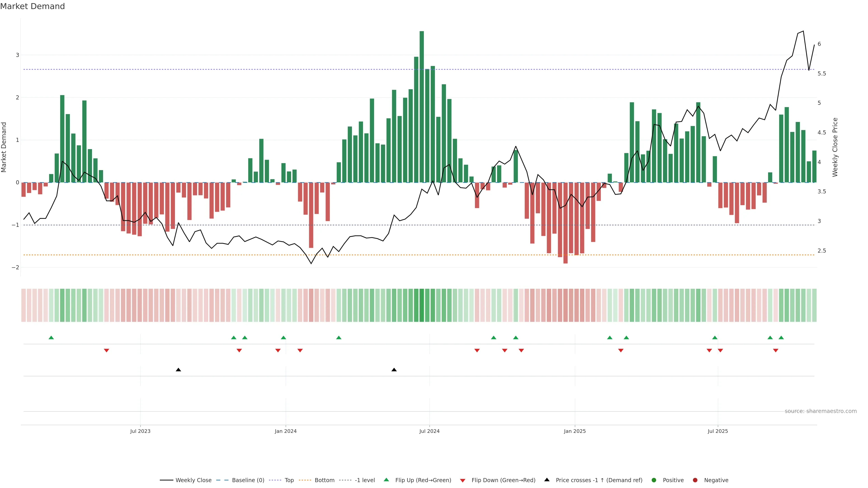Click the -1 level legend entry
Viewport: 868px width, 488px height.
pos(365,480)
